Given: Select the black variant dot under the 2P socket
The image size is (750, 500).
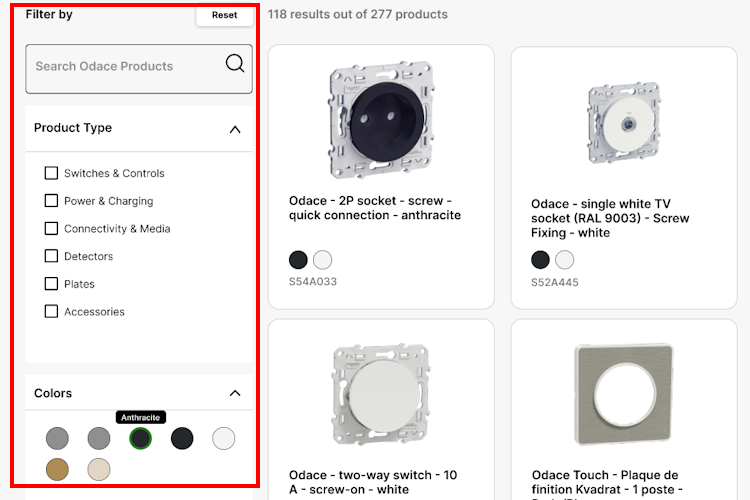Looking at the screenshot, I should click(x=298, y=260).
